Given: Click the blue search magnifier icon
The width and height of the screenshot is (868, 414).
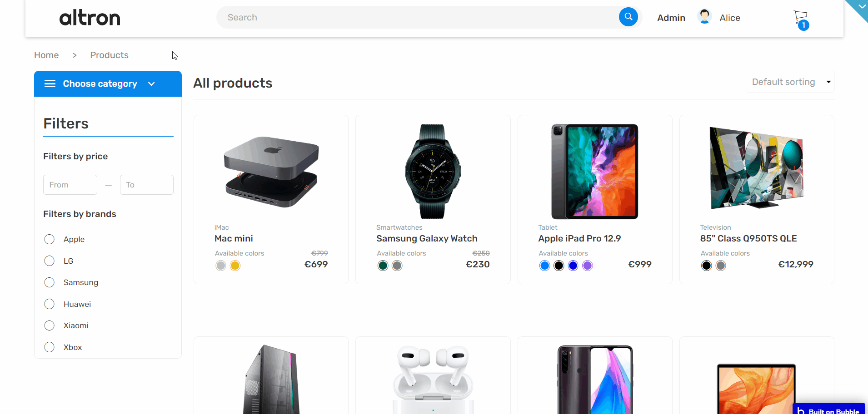Looking at the screenshot, I should (628, 17).
